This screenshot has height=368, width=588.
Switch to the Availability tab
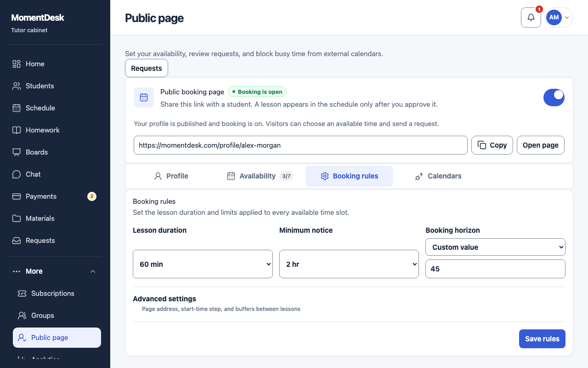[x=260, y=176]
